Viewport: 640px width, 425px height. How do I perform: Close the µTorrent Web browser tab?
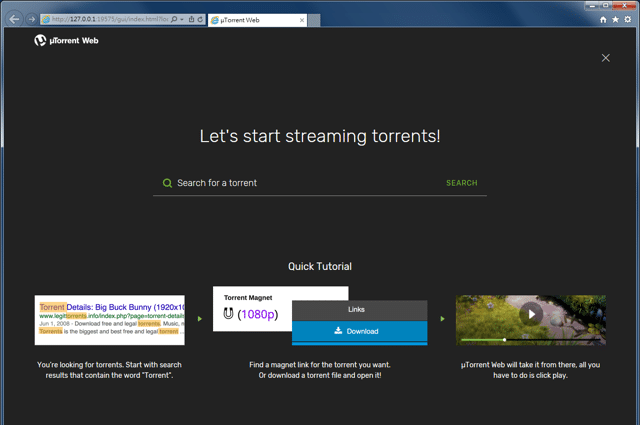click(302, 20)
